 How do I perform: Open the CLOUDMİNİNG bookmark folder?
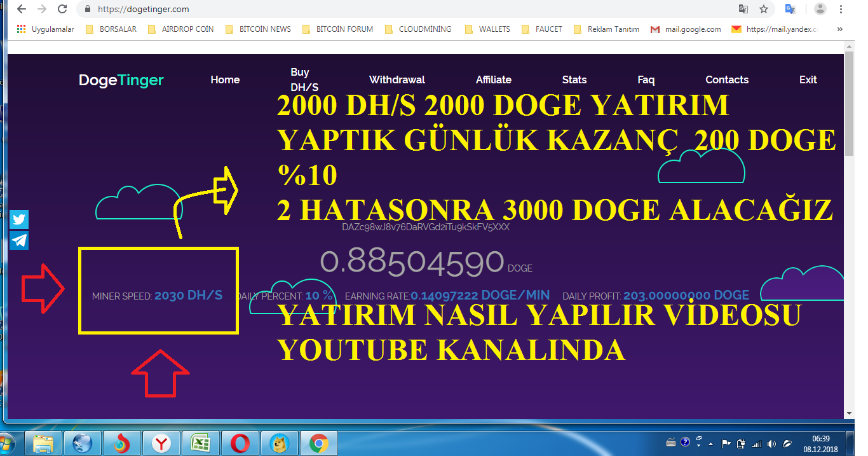click(x=417, y=29)
